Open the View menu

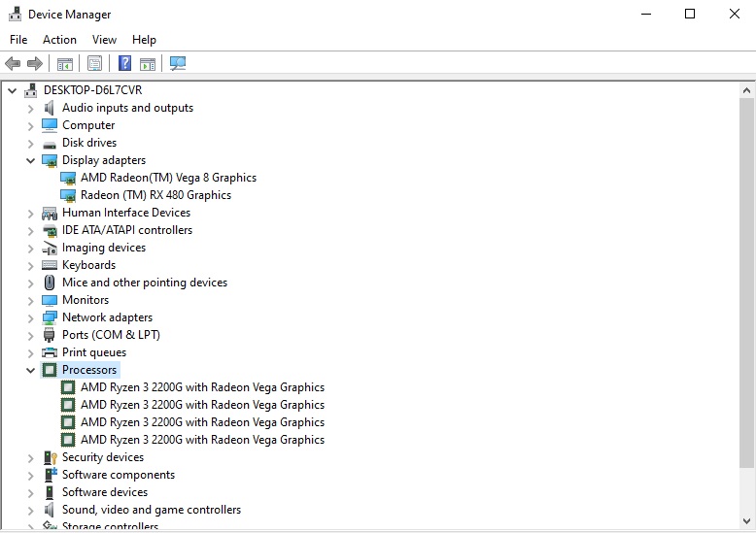pos(104,40)
